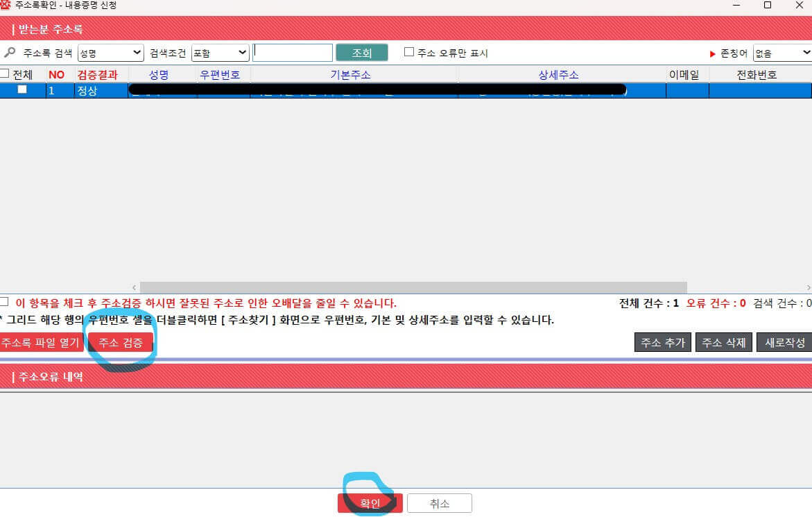Click the 주소 삭제 button

[723, 342]
